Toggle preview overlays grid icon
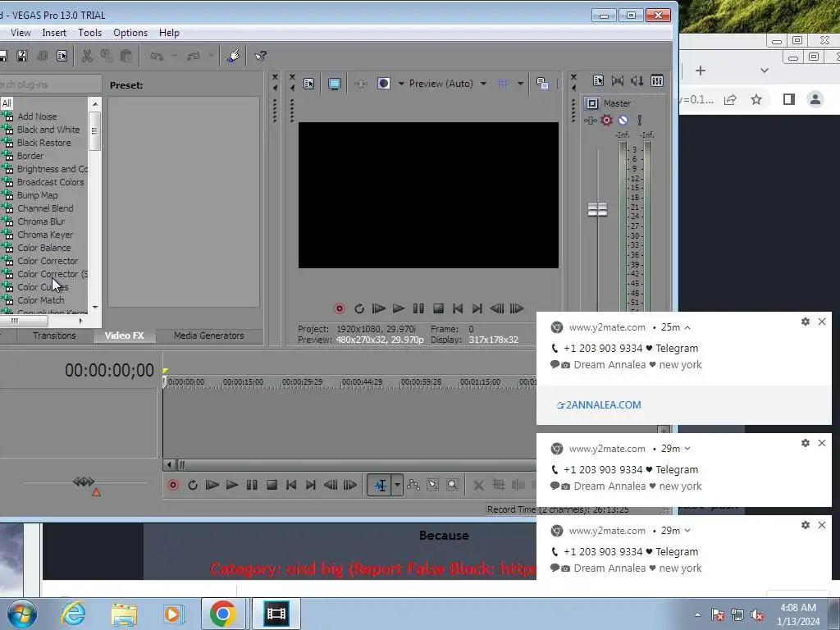Screen dimensions: 840x630 tap(503, 84)
